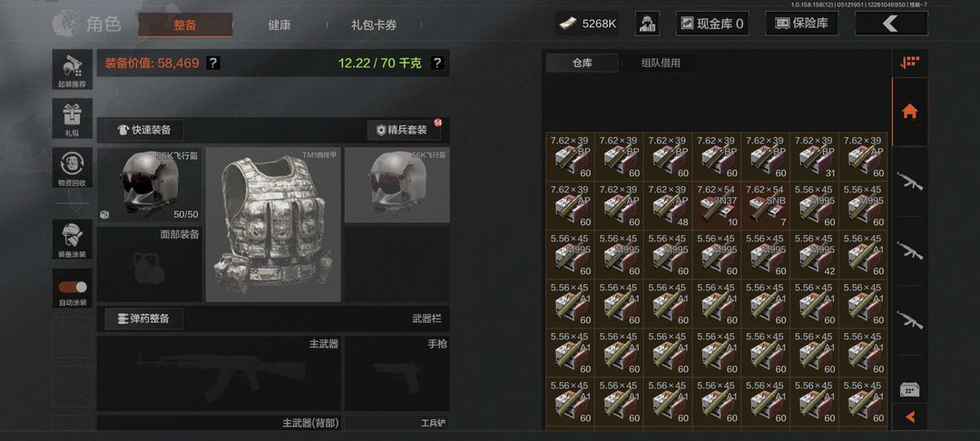Click the back arrow button at top right

coord(891,24)
